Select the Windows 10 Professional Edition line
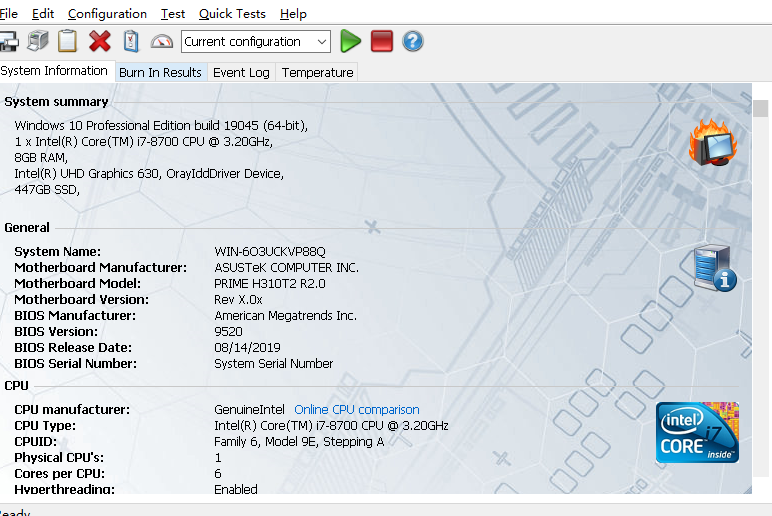The width and height of the screenshot is (772, 516). coord(161,126)
